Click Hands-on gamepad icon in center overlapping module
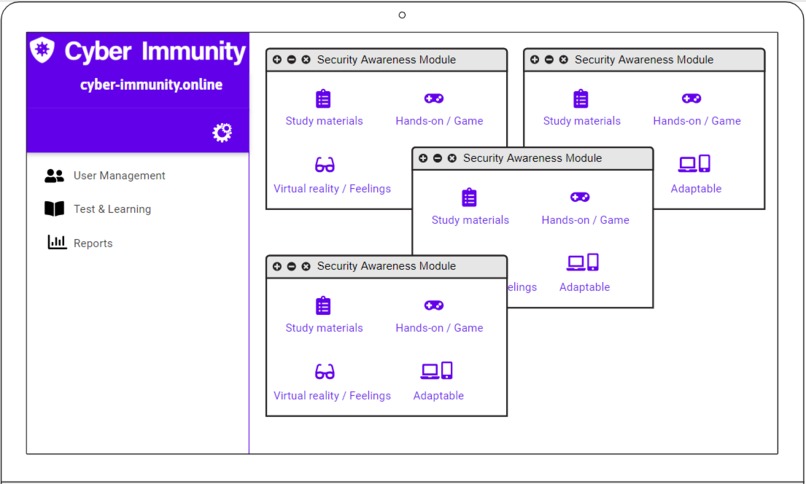Screen dimensions: 806x484 click(x=580, y=197)
